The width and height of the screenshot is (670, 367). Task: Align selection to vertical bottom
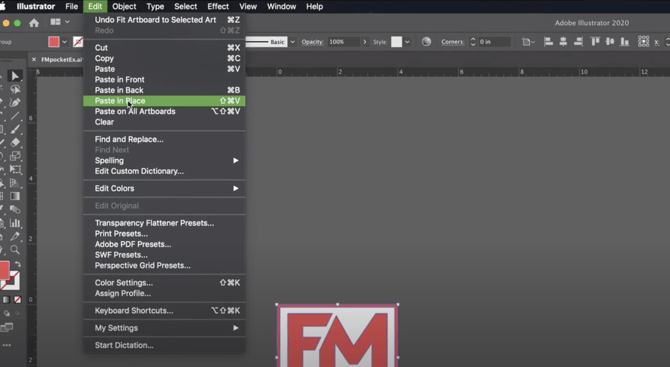[625, 41]
